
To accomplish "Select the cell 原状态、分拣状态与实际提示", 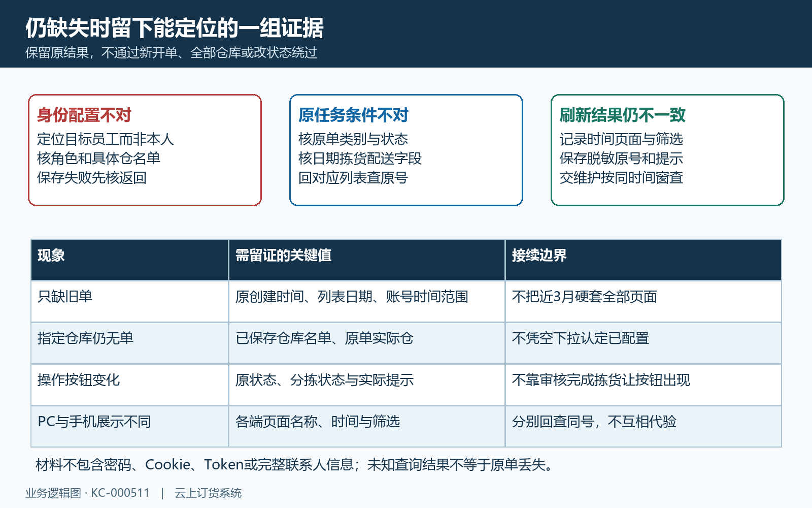I will coord(367,385).
